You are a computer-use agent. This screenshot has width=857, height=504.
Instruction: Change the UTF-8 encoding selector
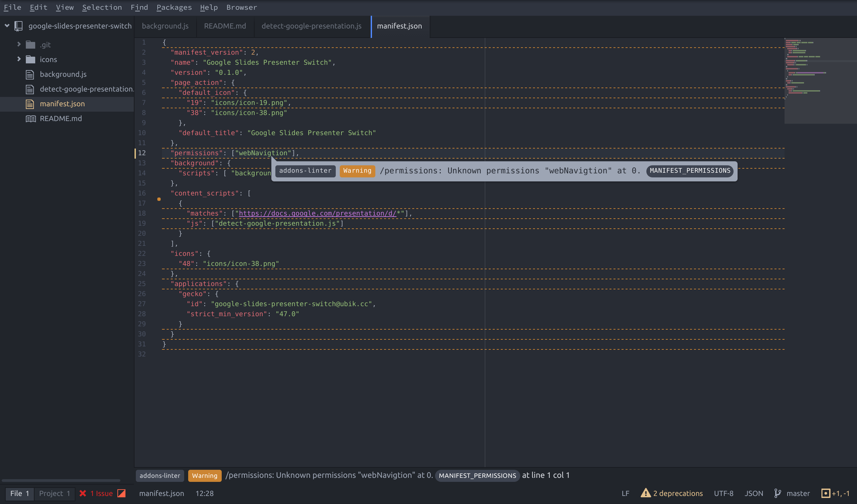click(x=724, y=494)
